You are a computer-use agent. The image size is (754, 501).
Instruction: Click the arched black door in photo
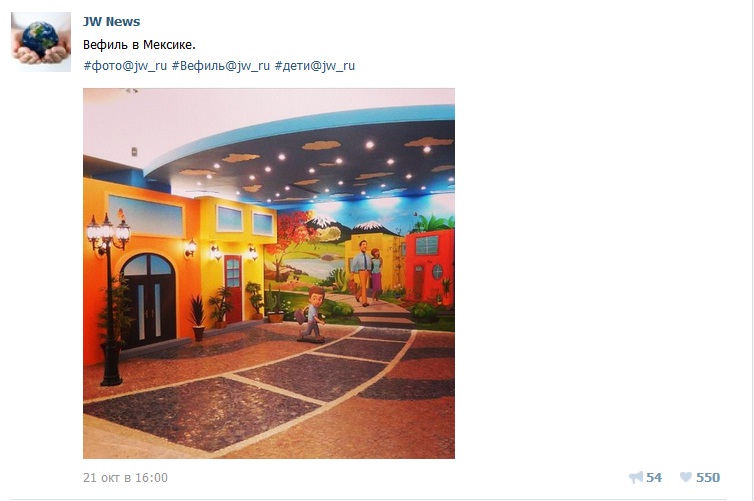pyautogui.click(x=148, y=302)
